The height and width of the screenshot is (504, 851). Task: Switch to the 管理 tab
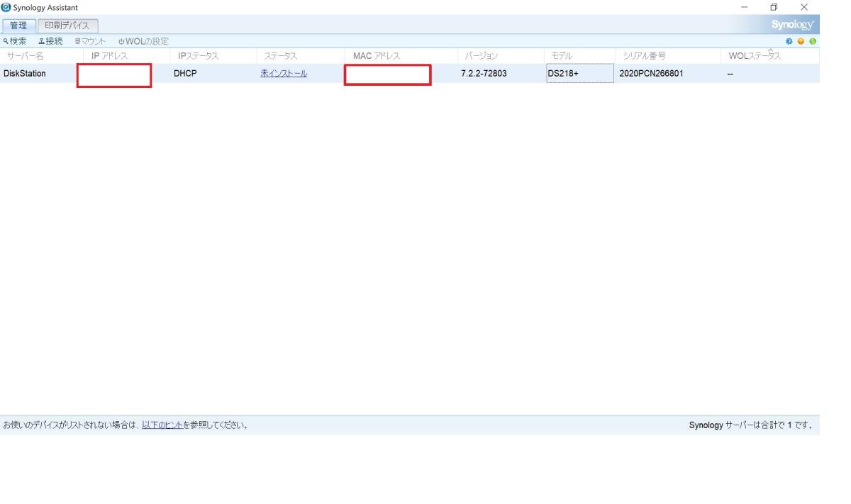(18, 26)
